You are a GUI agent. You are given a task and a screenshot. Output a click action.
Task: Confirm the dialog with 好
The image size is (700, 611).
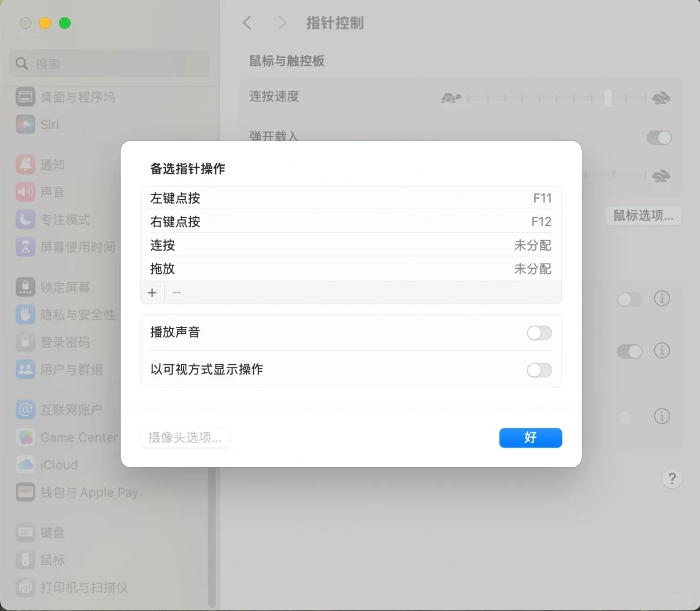pos(530,437)
